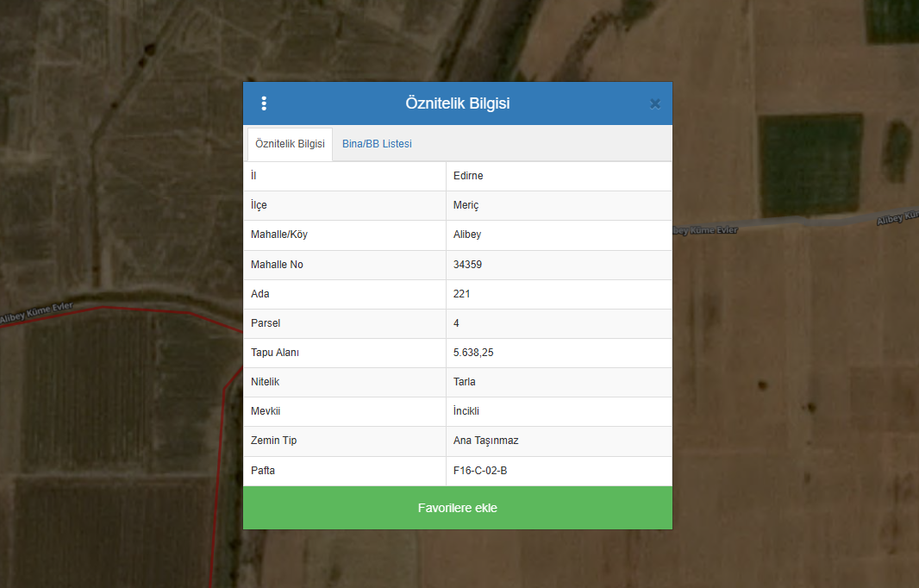Click the Alibey value for Mahalle/Köy
Image resolution: width=919 pixels, height=588 pixels.
[467, 235]
